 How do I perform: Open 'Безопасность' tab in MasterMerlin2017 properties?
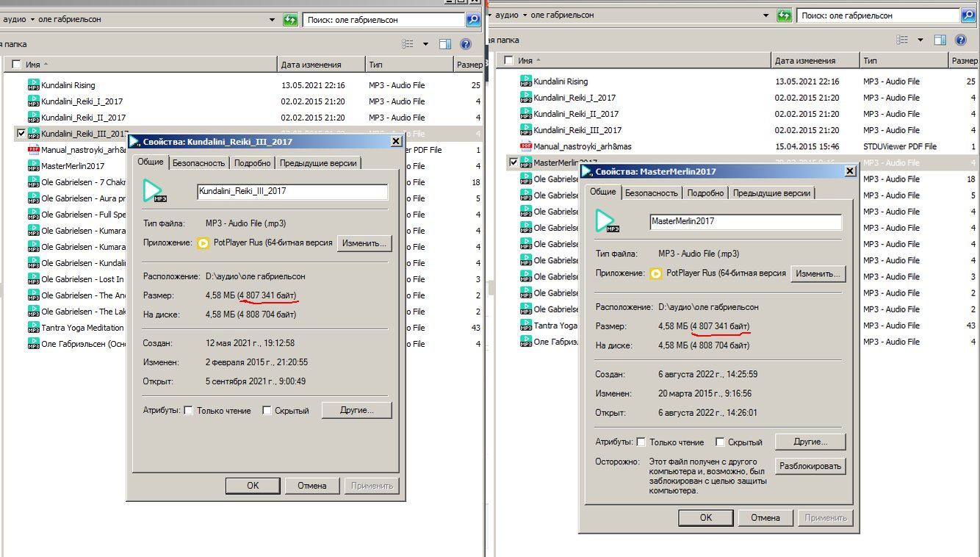click(x=652, y=193)
